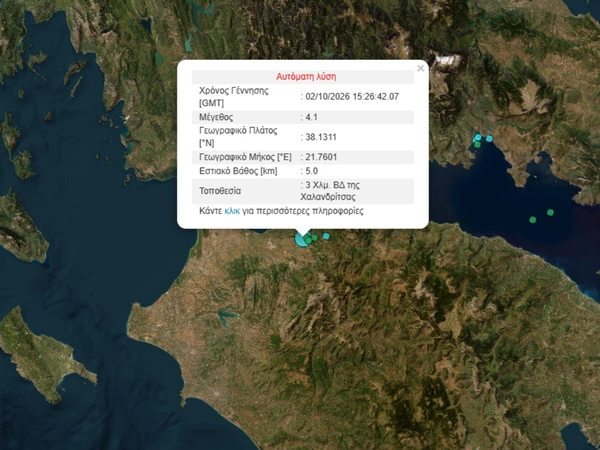
Task: Click the 'Γεωγραφικό Μήκος [°E]' label
Action: (x=245, y=157)
